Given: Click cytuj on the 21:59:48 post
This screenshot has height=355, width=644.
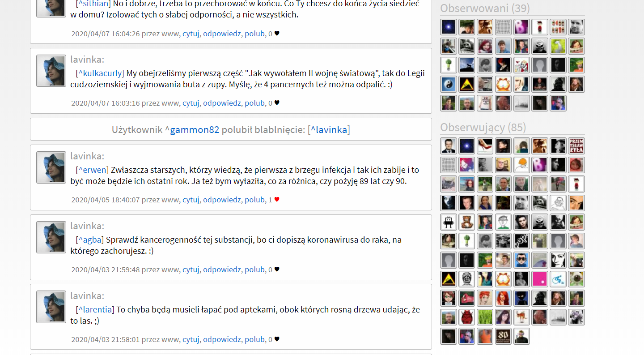Looking at the screenshot, I should (191, 270).
